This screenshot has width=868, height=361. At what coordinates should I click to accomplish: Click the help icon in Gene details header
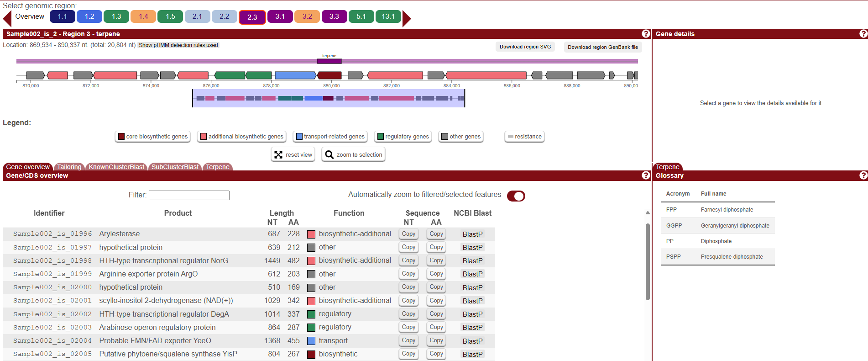click(x=863, y=34)
